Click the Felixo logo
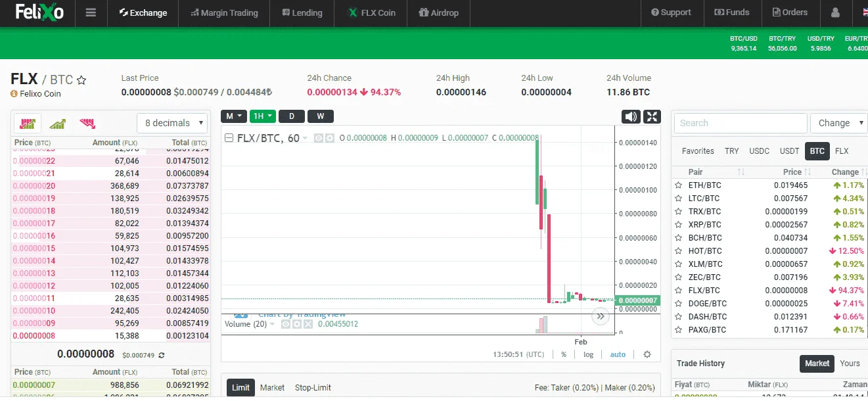868x401 pixels. tap(39, 12)
